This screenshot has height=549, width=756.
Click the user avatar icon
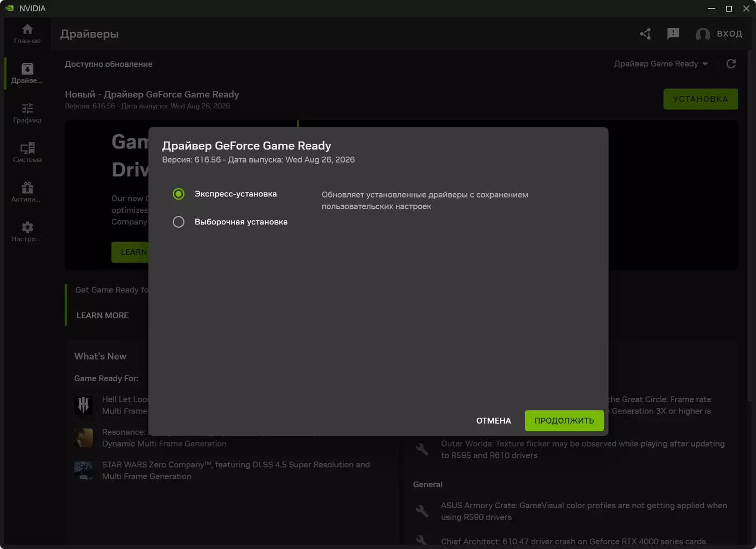tap(703, 34)
